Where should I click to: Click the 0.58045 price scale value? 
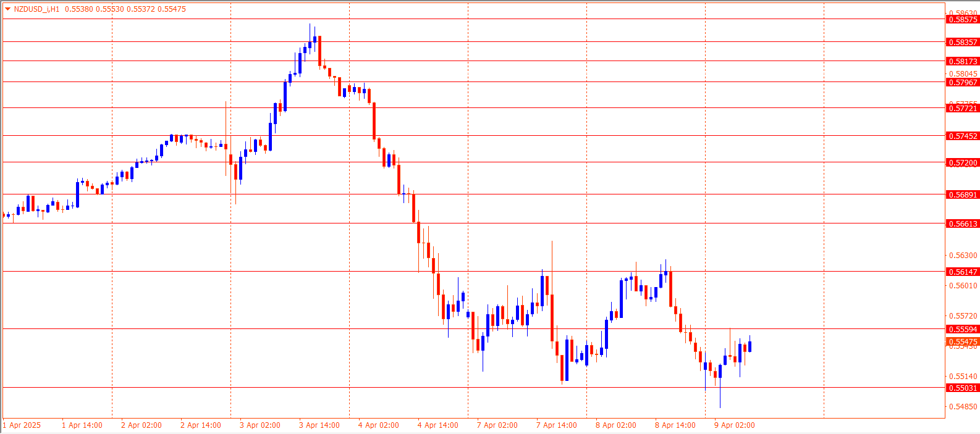[x=963, y=74]
